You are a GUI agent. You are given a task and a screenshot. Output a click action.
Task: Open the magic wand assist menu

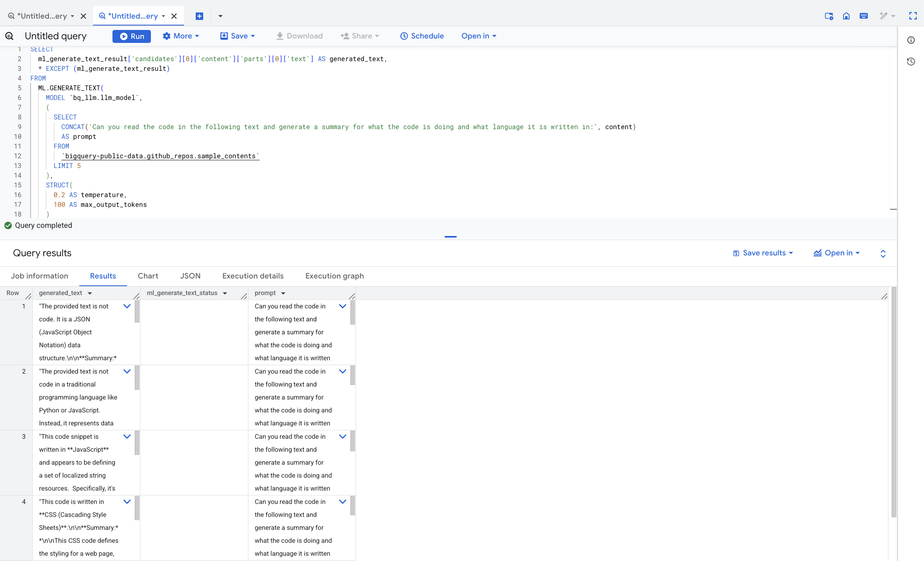coord(887,16)
